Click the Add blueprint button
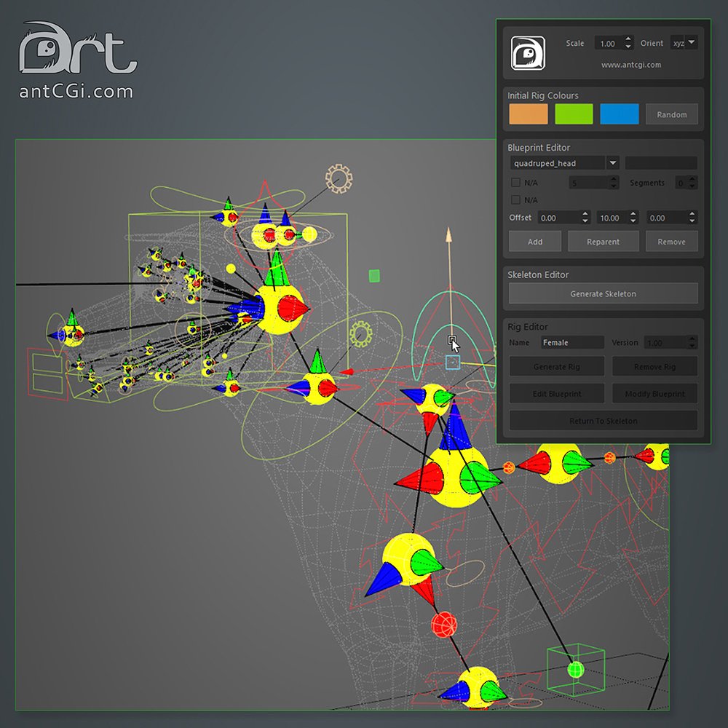 tap(535, 242)
